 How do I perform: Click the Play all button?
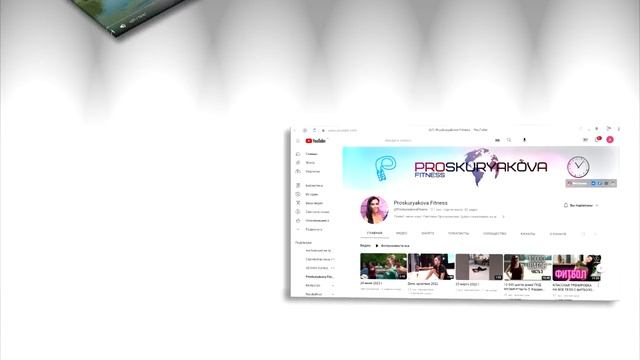coord(392,246)
